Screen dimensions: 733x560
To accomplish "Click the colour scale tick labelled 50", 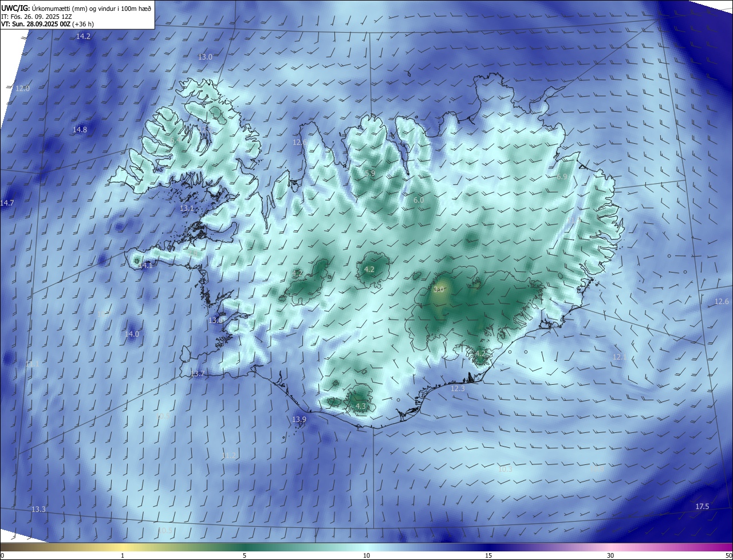I will tap(729, 555).
